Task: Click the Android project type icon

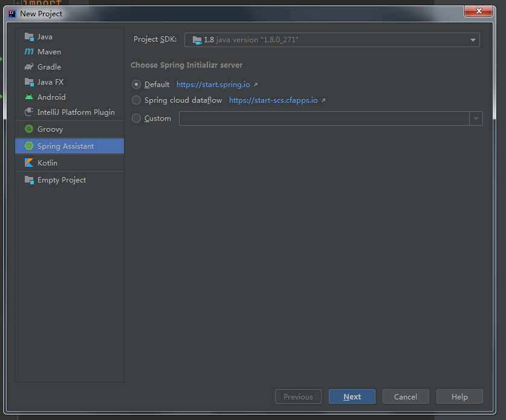Action: click(x=28, y=97)
